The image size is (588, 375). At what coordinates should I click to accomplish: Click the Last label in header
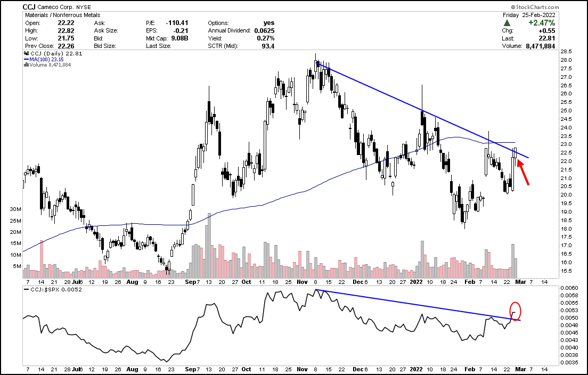tap(508, 38)
